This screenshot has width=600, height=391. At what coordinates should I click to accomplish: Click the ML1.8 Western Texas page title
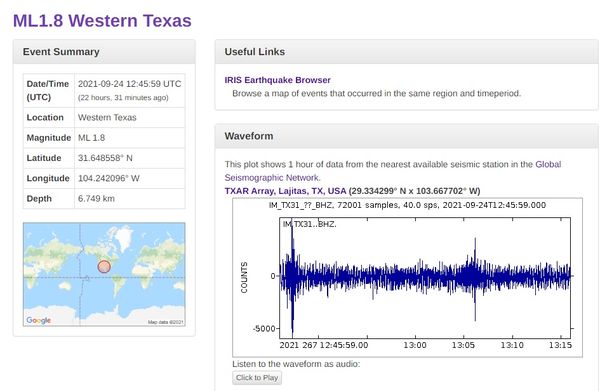click(x=102, y=21)
